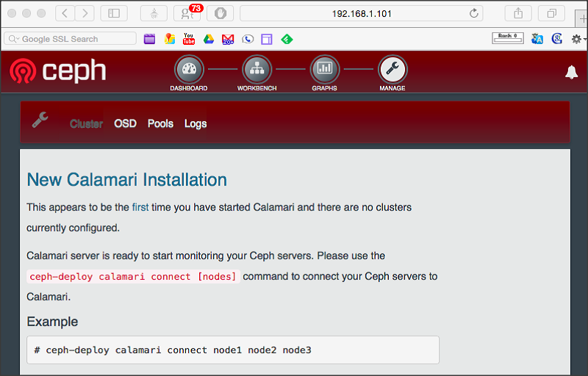The width and height of the screenshot is (588, 376).
Task: Toggle the Safari sidebar button
Action: tap(114, 13)
